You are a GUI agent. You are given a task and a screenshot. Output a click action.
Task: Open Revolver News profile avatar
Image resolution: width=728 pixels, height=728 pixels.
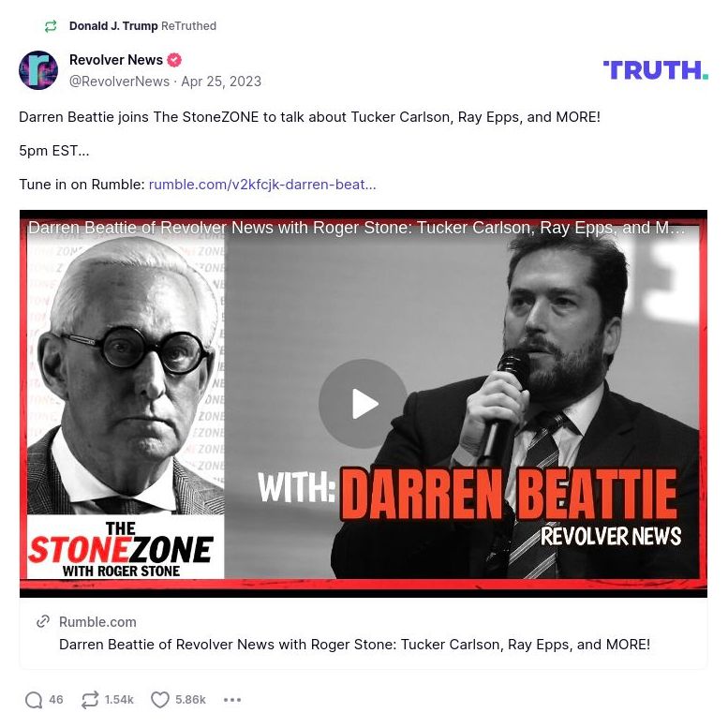coord(38,70)
